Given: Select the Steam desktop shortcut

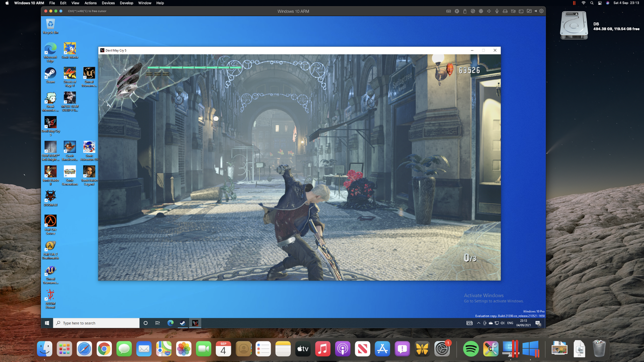Looking at the screenshot, I should (50, 75).
